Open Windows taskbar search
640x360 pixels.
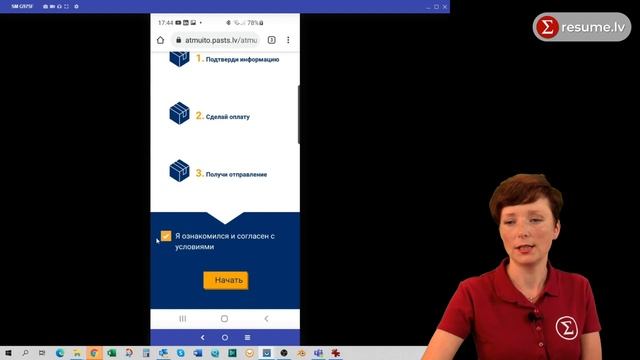point(25,353)
